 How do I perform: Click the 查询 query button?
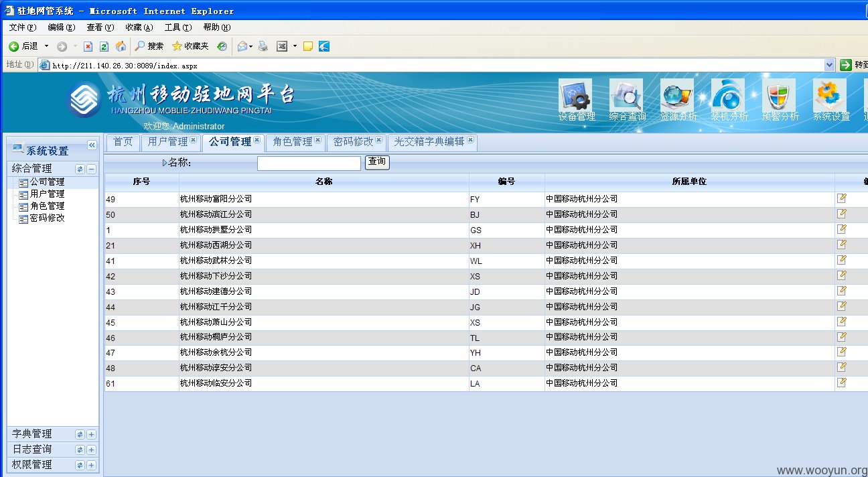[x=377, y=162]
